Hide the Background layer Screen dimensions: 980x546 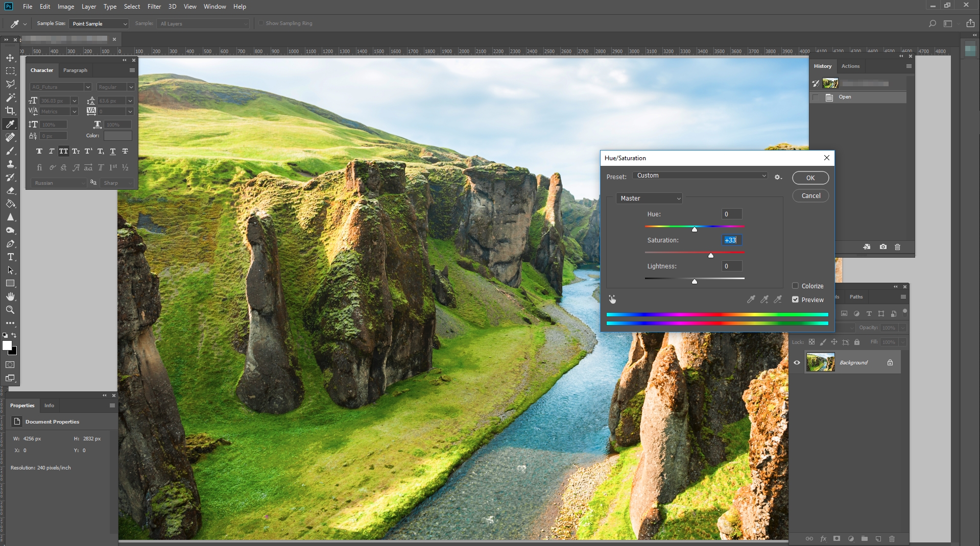tap(797, 362)
